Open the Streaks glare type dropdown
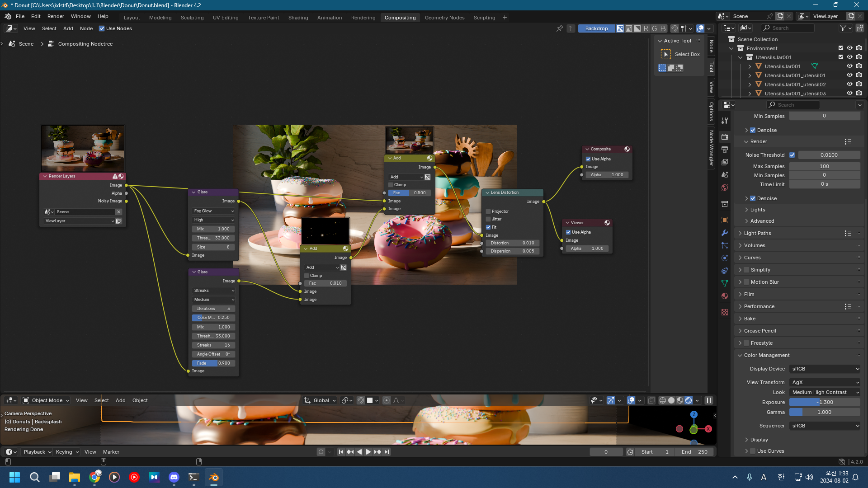868x488 pixels. tap(214, 291)
